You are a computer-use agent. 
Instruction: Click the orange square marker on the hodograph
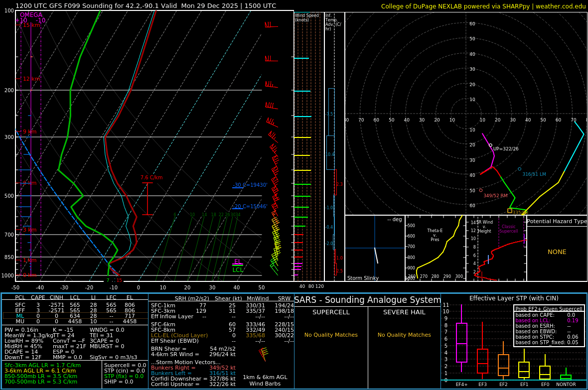click(510, 211)
